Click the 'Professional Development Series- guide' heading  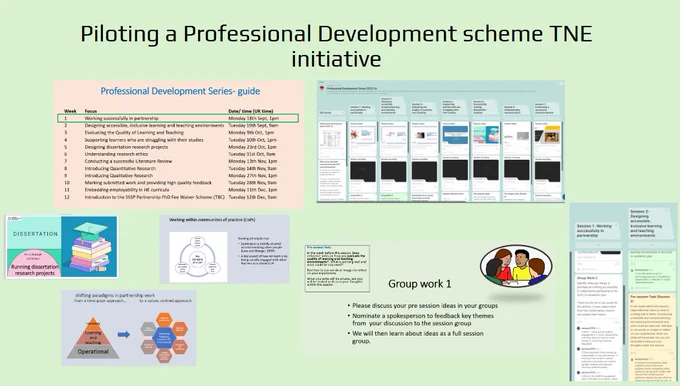point(180,91)
